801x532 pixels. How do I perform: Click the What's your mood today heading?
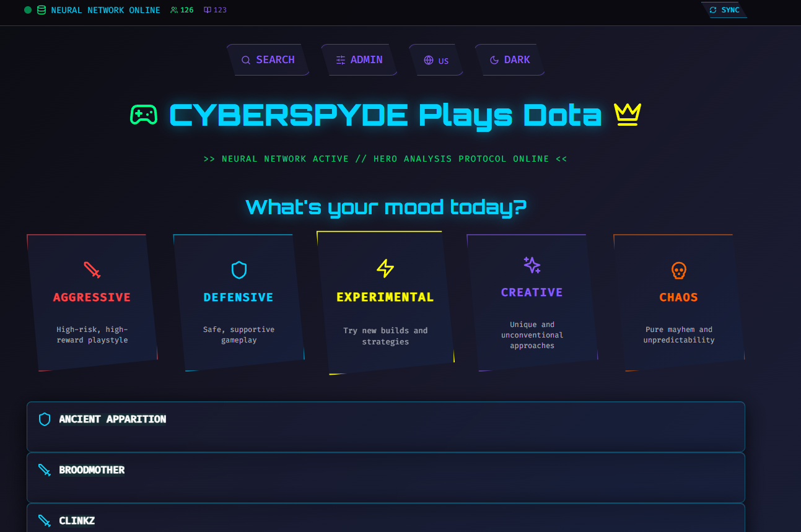[x=385, y=206]
